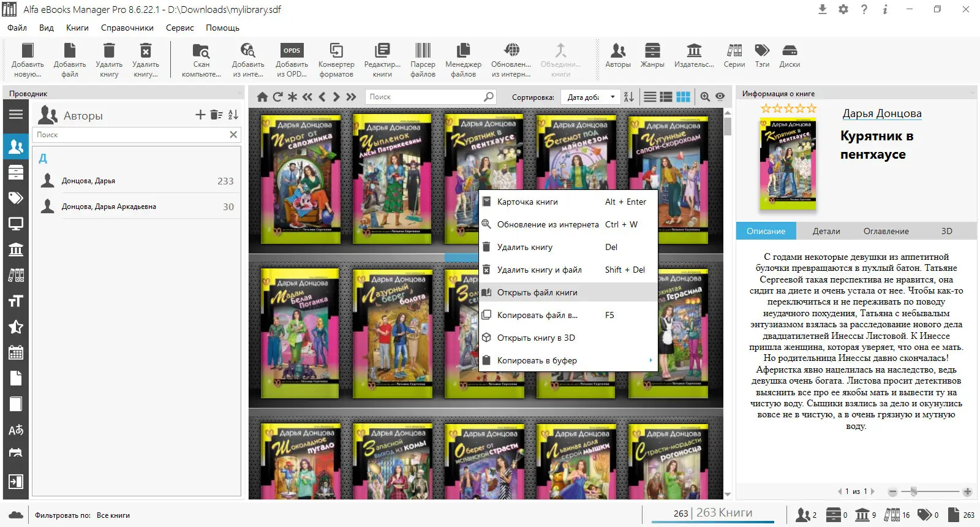
Task: Toggle author sort order in explorer
Action: click(233, 115)
